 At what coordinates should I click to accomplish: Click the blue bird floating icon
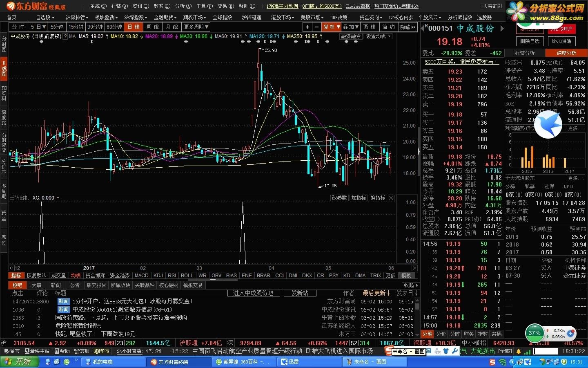pyautogui.click(x=548, y=124)
